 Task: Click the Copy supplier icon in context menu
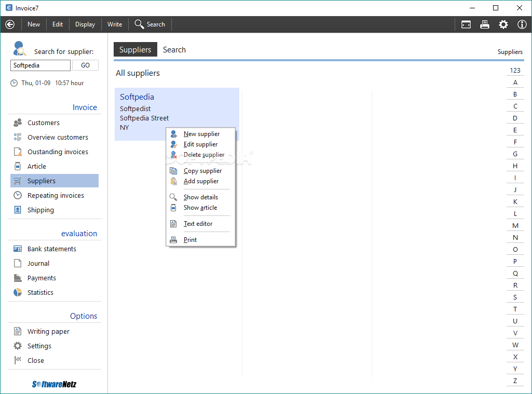[x=173, y=171]
